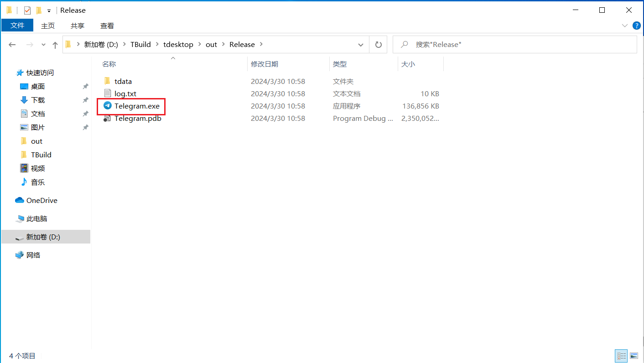
Task: Click TBuild in the address breadcrumb
Action: [x=140, y=45]
